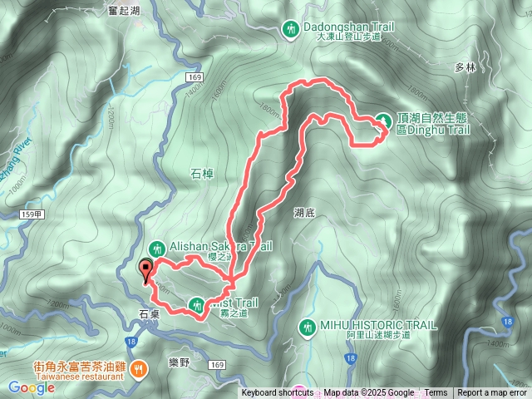Image resolution: width=532 pixels, height=399 pixels.
Task: Open the Terms link
Action: [x=436, y=393]
